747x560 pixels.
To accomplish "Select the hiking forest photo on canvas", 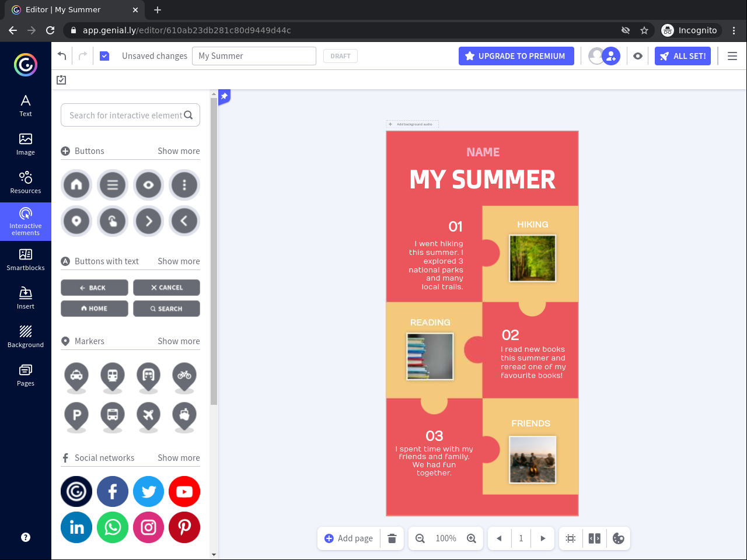I will pyautogui.click(x=533, y=258).
